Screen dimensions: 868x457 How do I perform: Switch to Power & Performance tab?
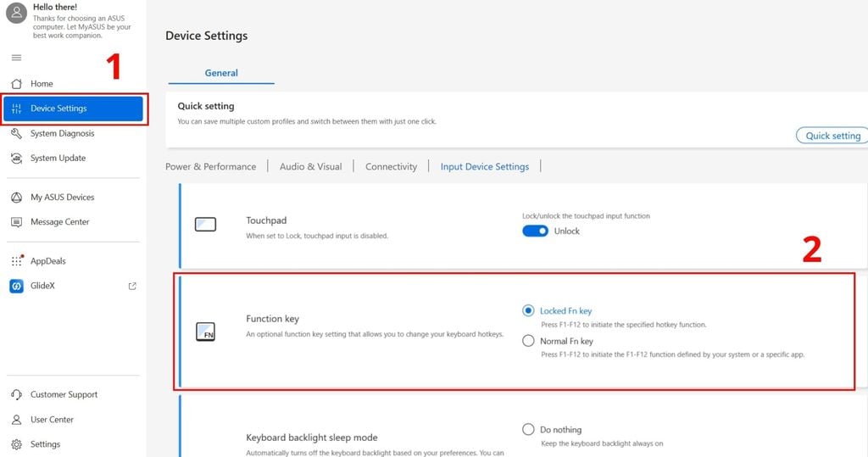pyautogui.click(x=210, y=167)
